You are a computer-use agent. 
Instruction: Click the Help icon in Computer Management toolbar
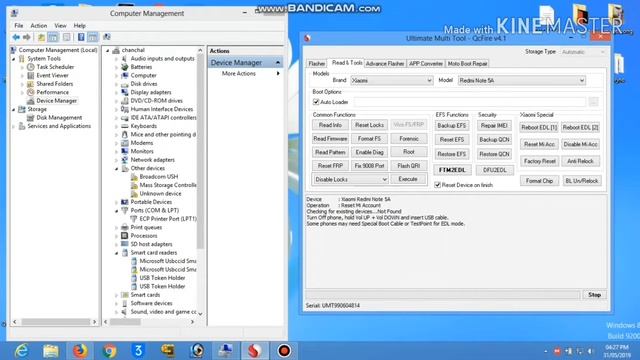tap(81, 37)
